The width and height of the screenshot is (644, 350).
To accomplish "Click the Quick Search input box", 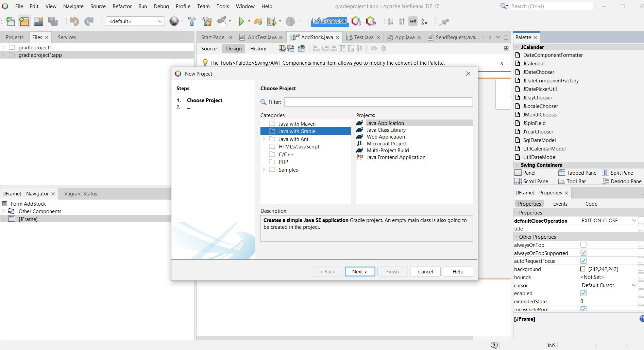I will 552,6.
